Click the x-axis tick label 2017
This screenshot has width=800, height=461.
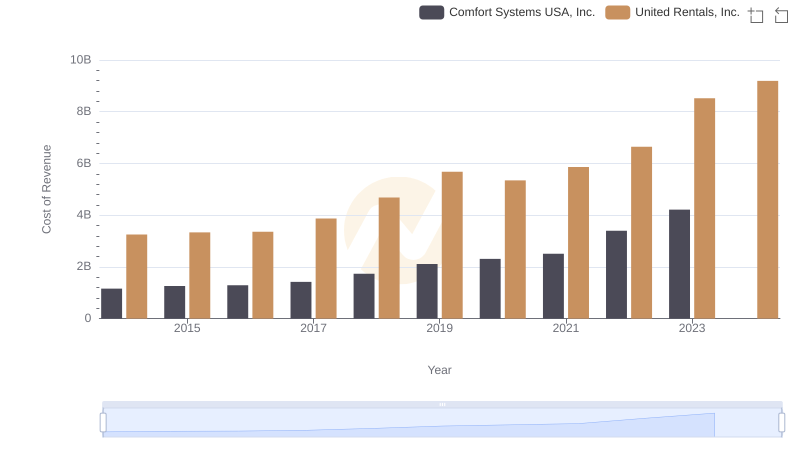(x=313, y=328)
